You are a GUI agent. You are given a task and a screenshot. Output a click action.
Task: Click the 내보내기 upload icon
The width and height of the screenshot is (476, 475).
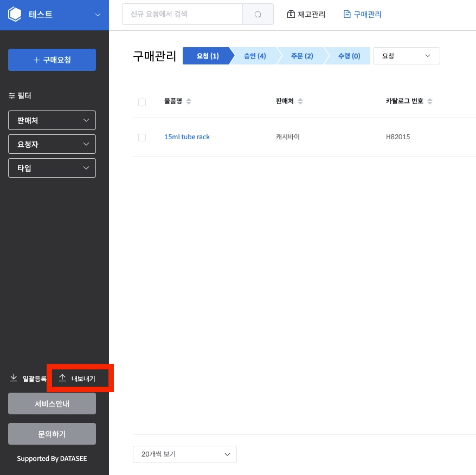click(x=62, y=378)
